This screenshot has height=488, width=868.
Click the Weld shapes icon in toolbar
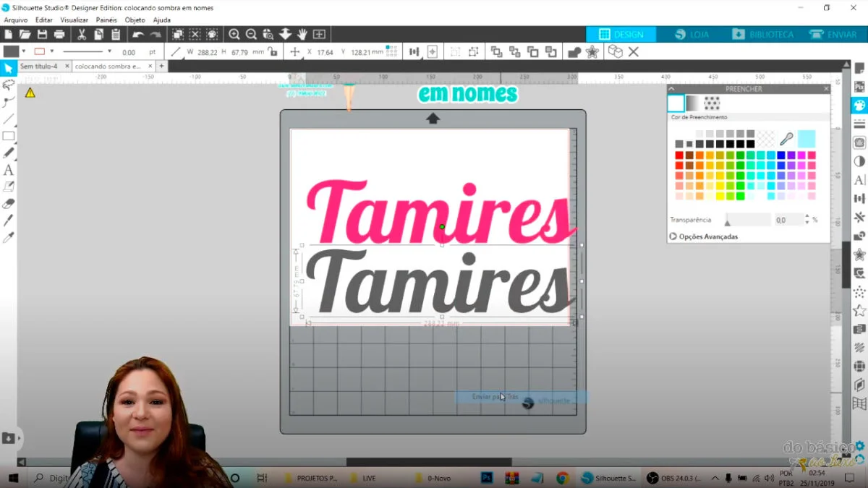click(x=574, y=52)
